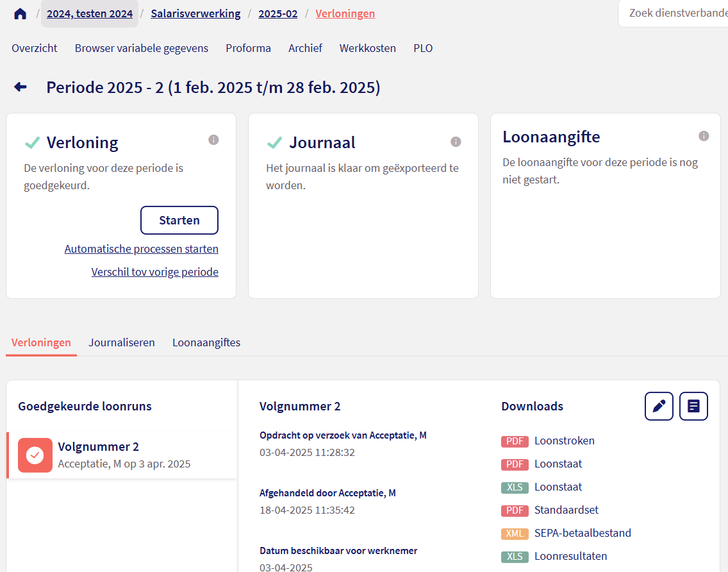Download the Loonstaat XLS file

(x=558, y=487)
